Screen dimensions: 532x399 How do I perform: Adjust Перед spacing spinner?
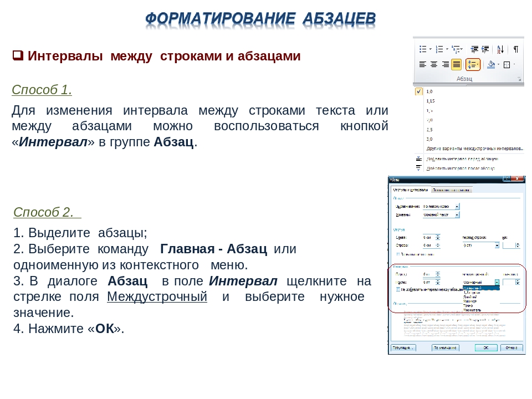[x=438, y=274]
